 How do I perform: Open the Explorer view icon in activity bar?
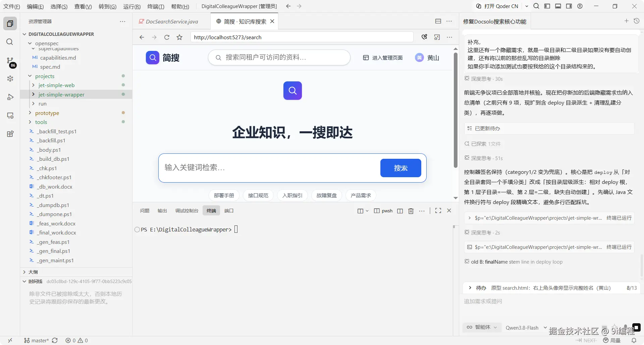coord(10,23)
